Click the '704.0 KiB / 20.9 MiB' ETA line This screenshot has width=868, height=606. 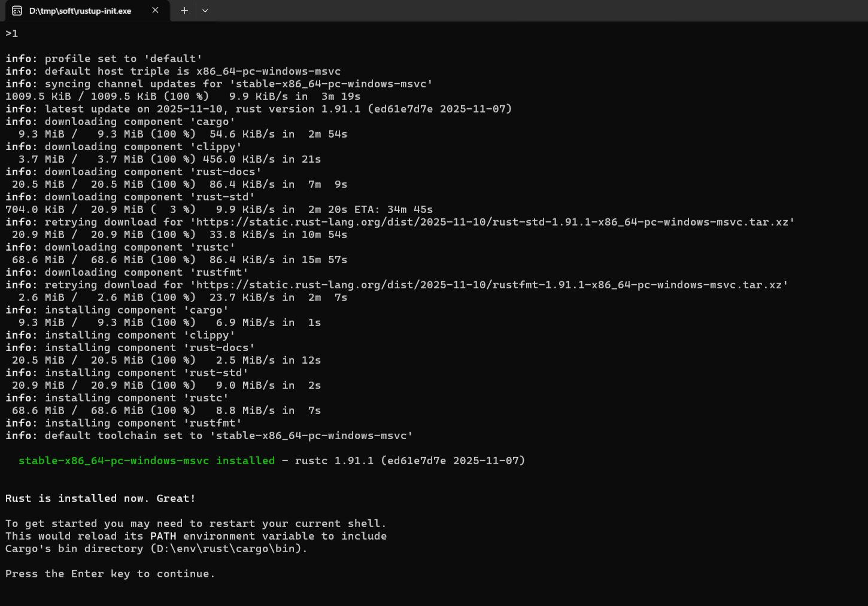(219, 209)
